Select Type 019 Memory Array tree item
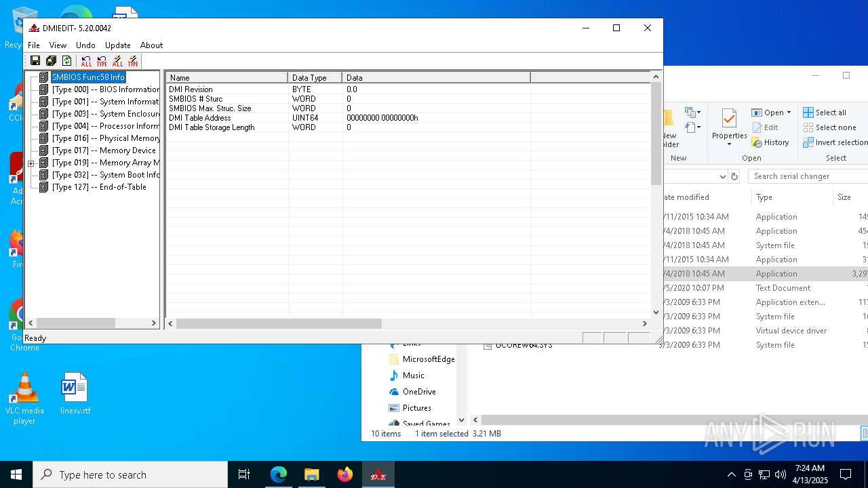The height and width of the screenshot is (488, 868). [105, 163]
